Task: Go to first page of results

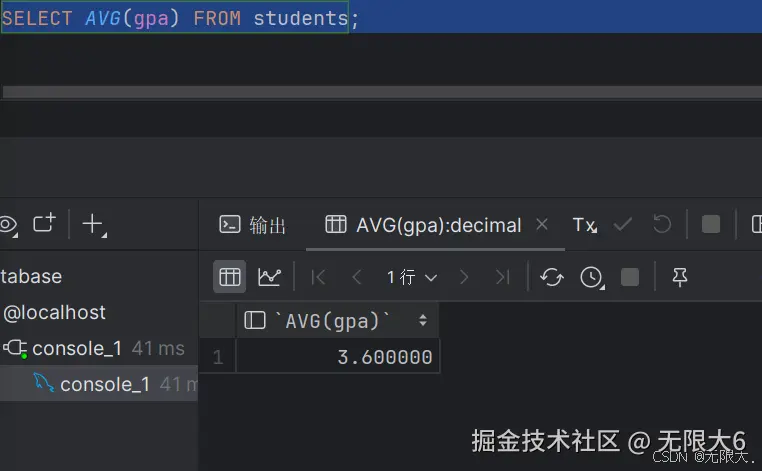Action: click(x=318, y=278)
